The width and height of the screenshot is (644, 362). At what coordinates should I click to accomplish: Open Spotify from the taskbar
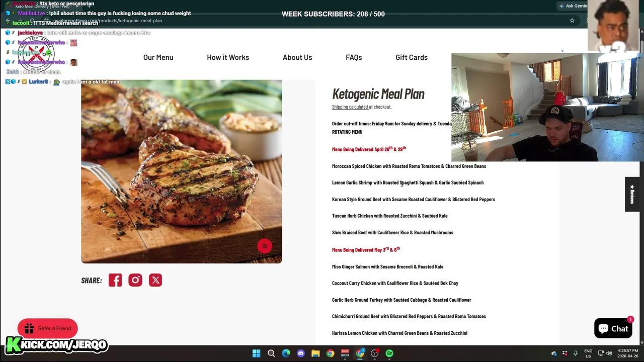pos(389,353)
